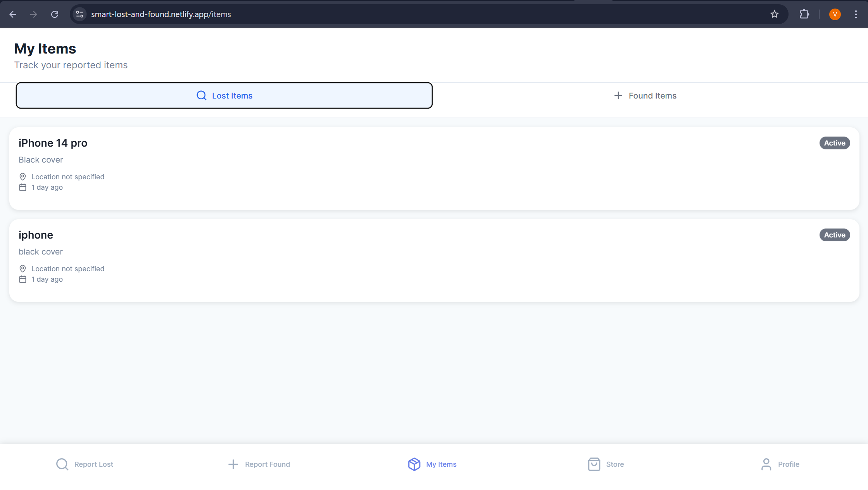Open browser extensions puzzle icon
The image size is (868, 490).
click(804, 14)
